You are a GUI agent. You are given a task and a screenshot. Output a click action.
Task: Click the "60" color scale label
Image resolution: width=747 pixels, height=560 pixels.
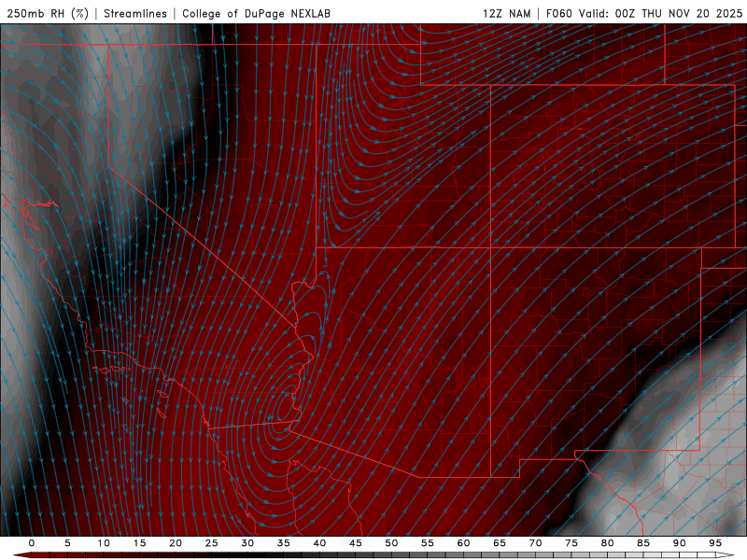(x=463, y=543)
